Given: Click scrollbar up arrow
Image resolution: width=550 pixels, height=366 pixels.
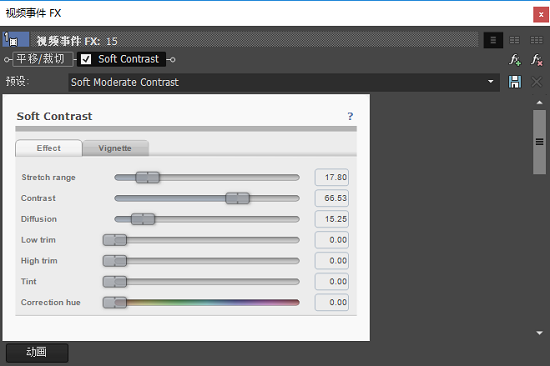Looking at the screenshot, I should click(x=539, y=102).
